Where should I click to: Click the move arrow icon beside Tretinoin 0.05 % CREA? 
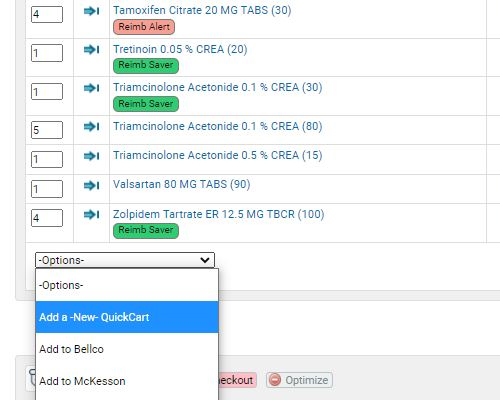pyautogui.click(x=91, y=50)
